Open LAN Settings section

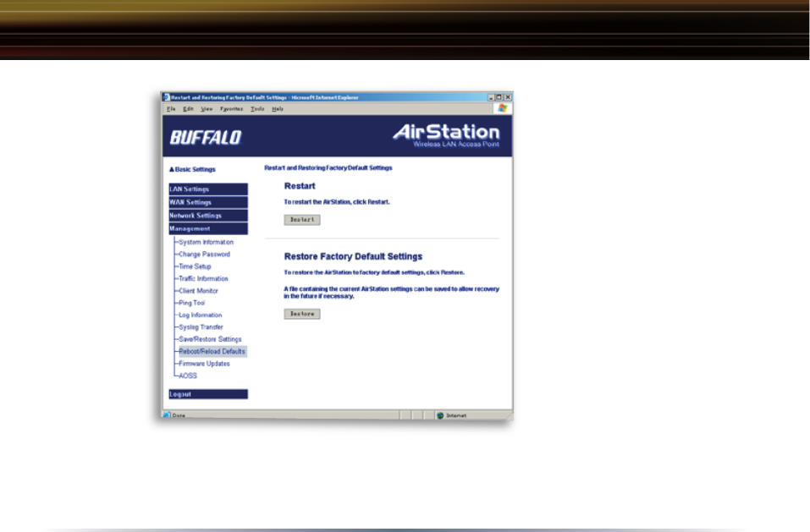[208, 189]
